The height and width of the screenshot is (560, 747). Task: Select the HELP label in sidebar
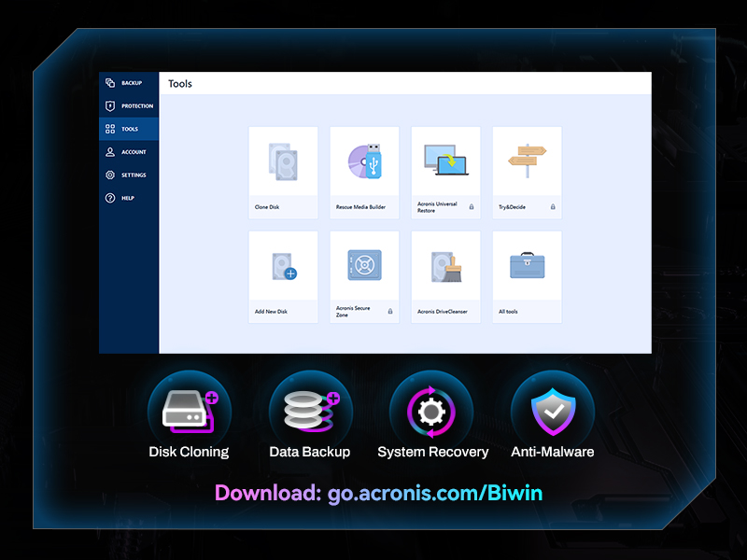coord(128,198)
